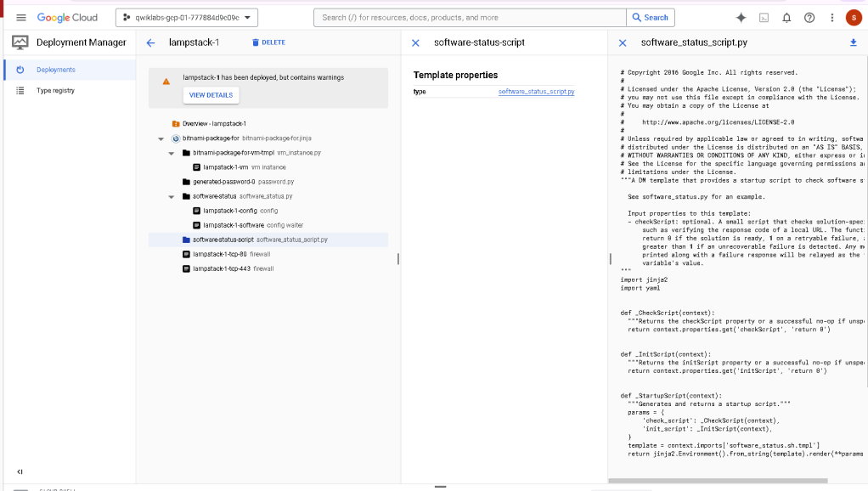
Task: Download the software_status_script.py file
Action: [x=853, y=42]
